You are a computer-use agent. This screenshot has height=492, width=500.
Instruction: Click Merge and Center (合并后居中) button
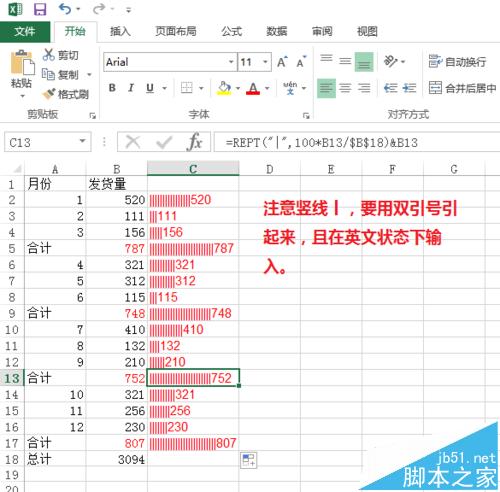(463, 88)
